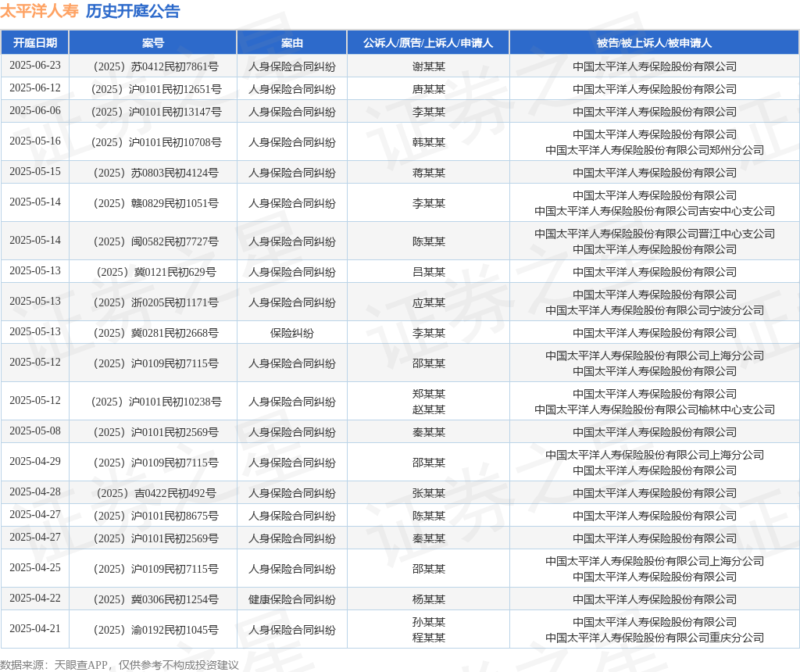This screenshot has height=672, width=800.
Task: Select case number 吉0422民初492号
Action: 155,493
